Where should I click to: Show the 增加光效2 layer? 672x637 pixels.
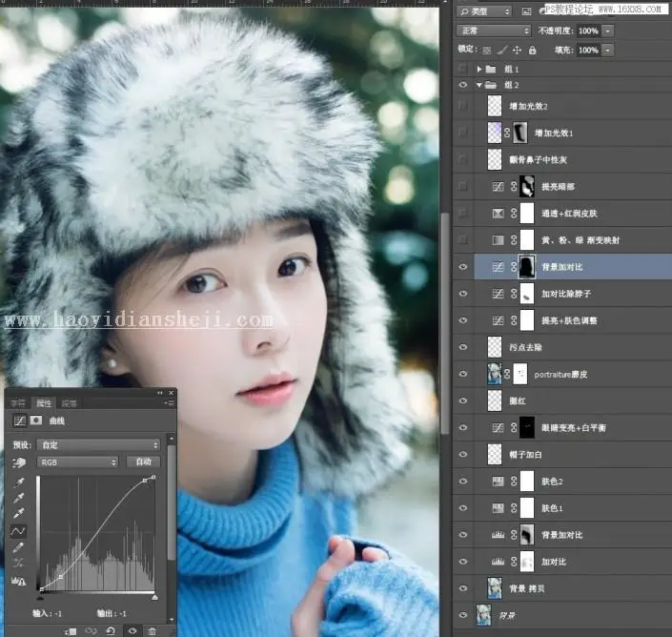[x=463, y=106]
